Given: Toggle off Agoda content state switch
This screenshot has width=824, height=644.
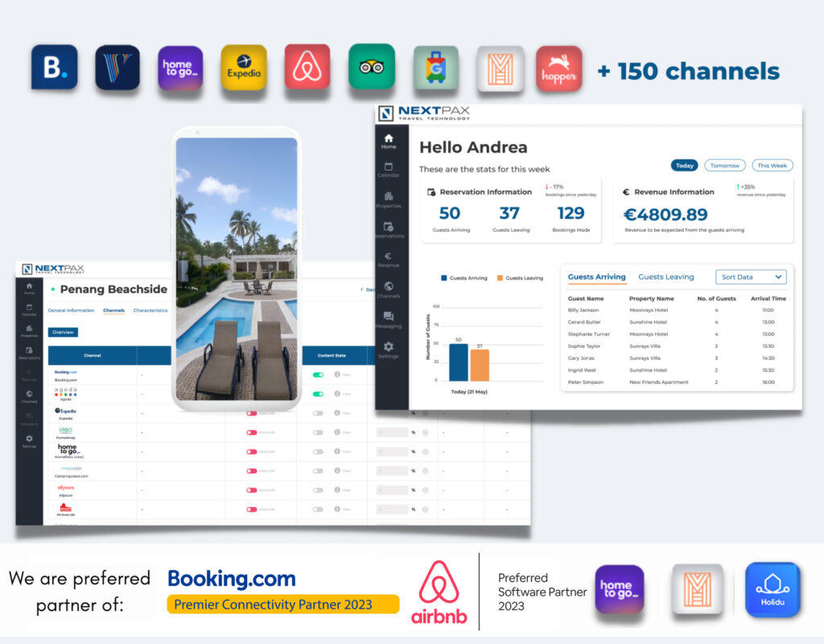Looking at the screenshot, I should [x=318, y=394].
